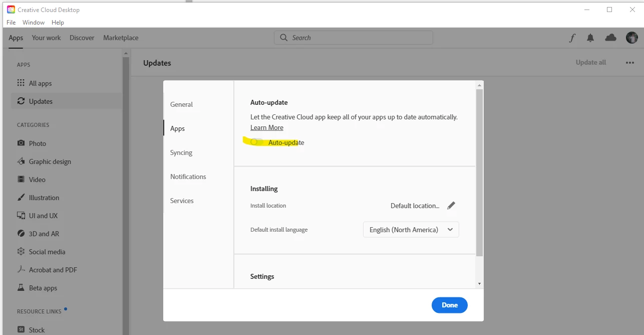644x335 pixels.
Task: Click the preferences dialog scrollbar thumb
Action: (x=480, y=173)
